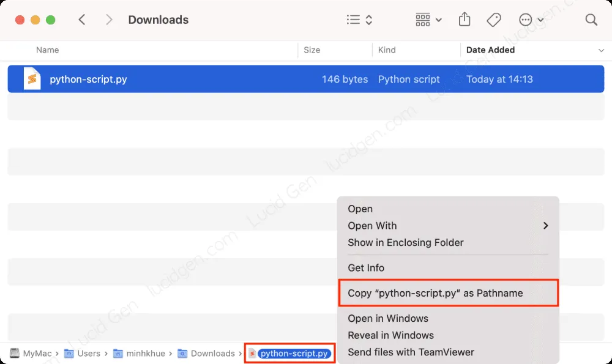This screenshot has width=612, height=364.
Task: Click the python-script.py file icon
Action: 32,78
